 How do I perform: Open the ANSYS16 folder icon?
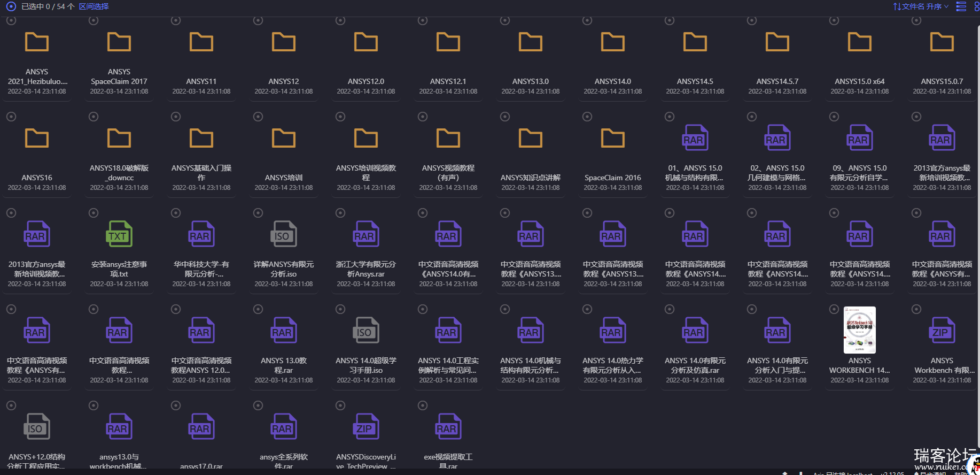[x=37, y=138]
